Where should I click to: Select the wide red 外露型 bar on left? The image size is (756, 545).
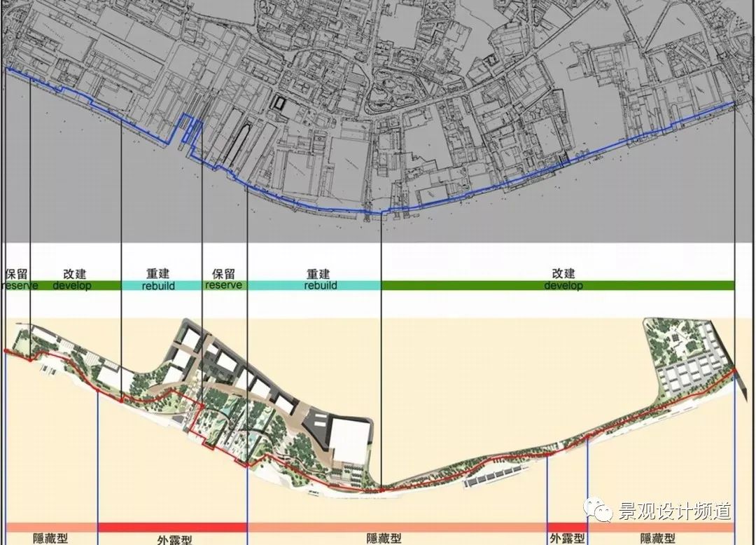point(172,527)
